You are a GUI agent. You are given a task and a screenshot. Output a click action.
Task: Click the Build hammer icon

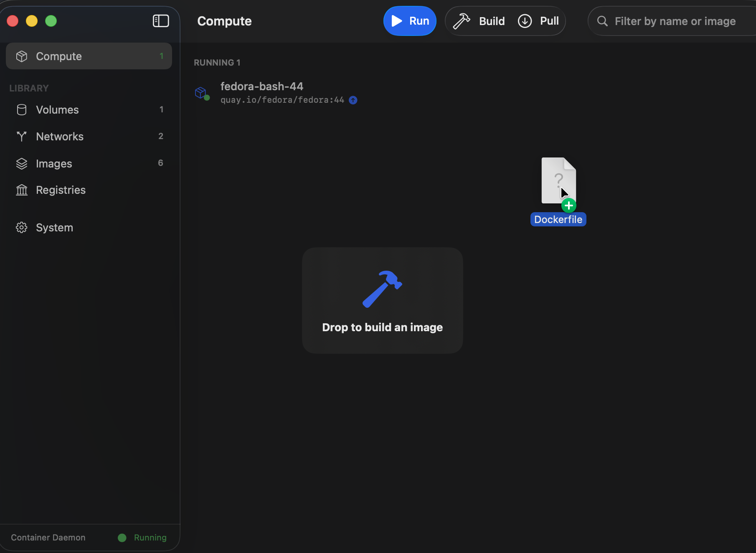click(x=462, y=21)
